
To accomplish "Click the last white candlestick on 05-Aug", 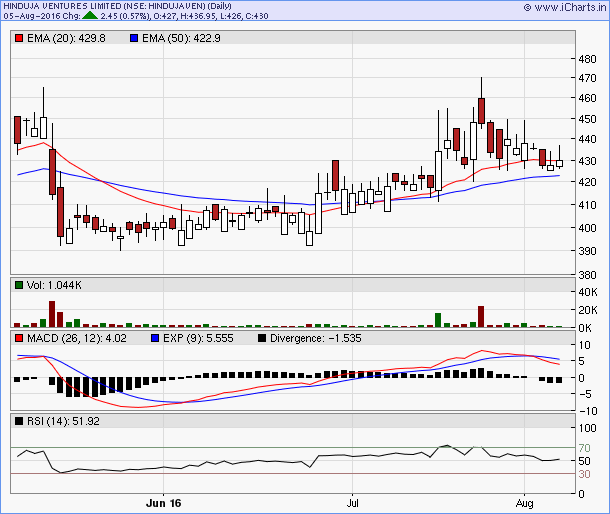I will [x=559, y=163].
